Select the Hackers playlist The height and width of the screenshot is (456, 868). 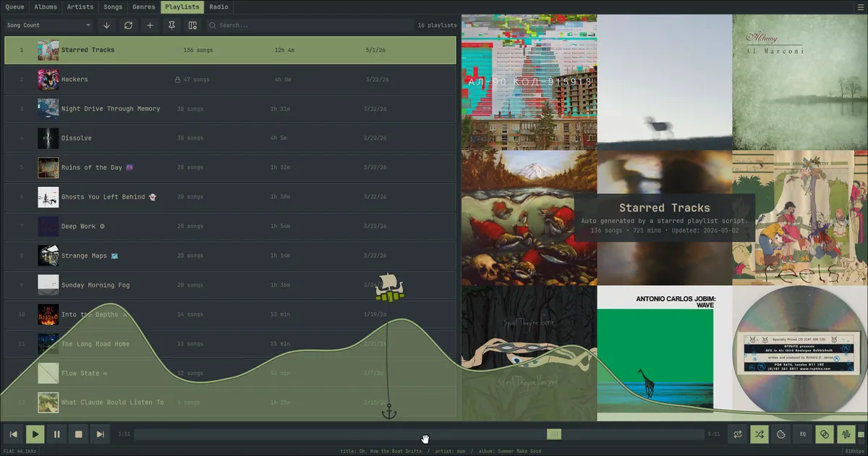click(230, 80)
